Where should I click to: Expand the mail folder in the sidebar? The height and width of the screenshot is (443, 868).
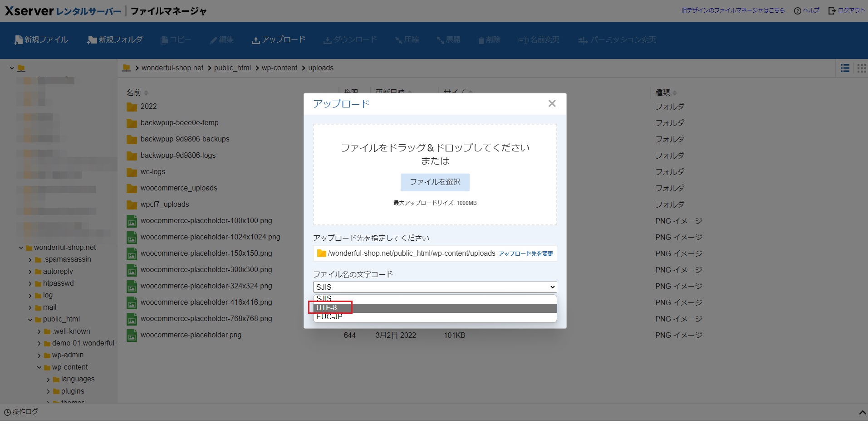coord(30,307)
